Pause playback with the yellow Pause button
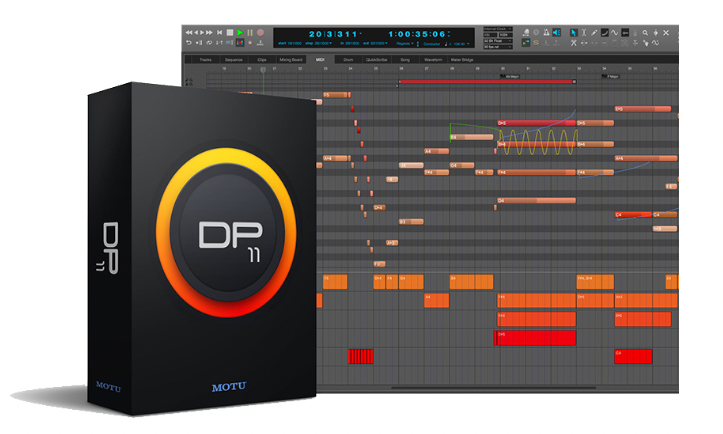723x434 pixels. pyautogui.click(x=250, y=32)
